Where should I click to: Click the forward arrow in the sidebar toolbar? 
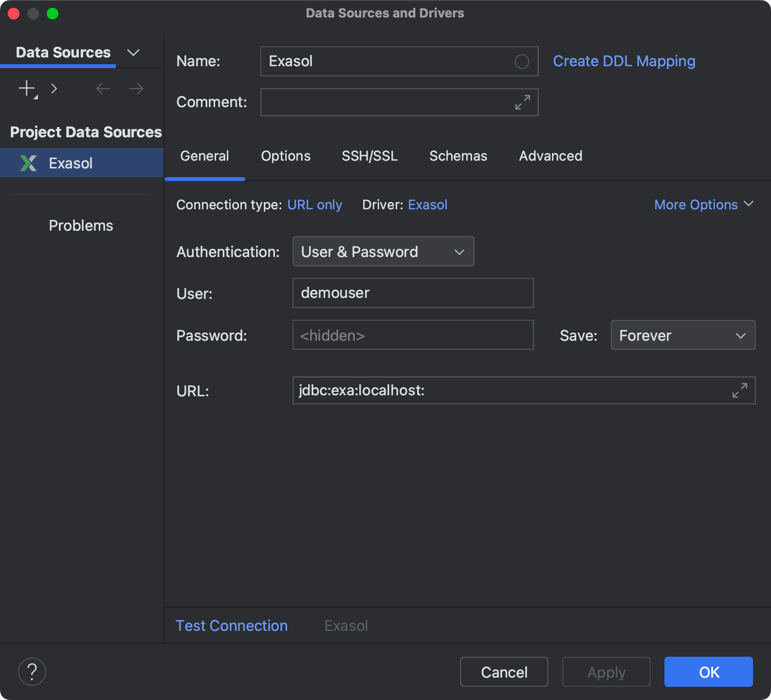[x=136, y=89]
